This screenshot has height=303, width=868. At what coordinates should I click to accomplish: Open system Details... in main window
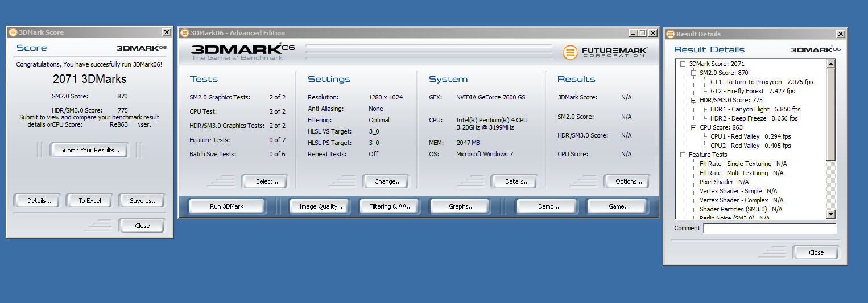click(514, 181)
